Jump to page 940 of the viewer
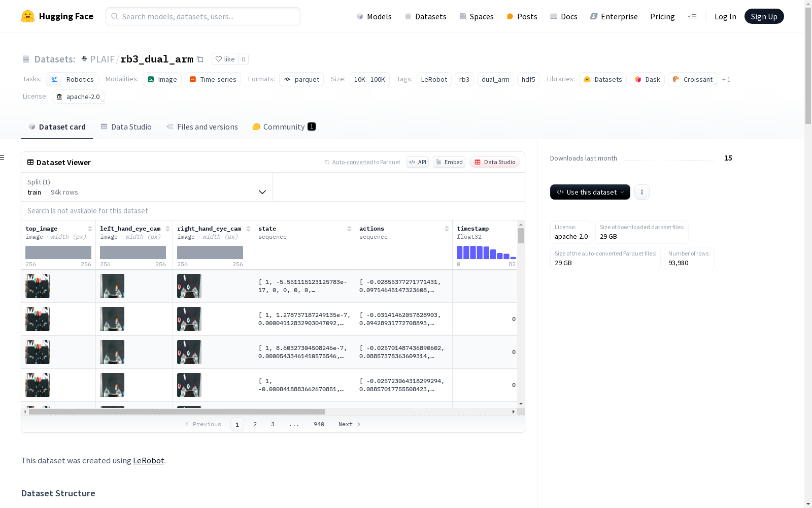This screenshot has height=508, width=812. pyautogui.click(x=319, y=424)
